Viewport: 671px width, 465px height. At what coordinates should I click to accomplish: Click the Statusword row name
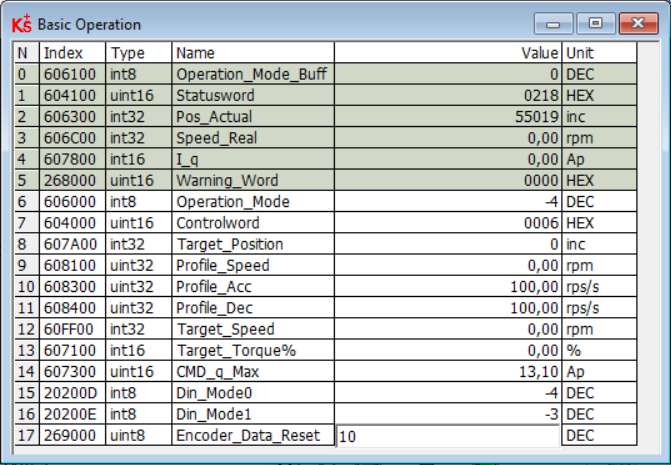click(x=253, y=96)
